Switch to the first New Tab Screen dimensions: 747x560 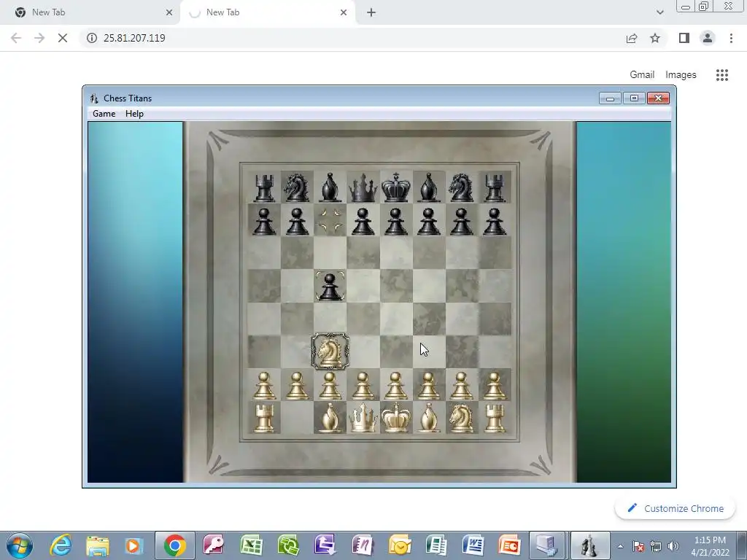point(90,12)
